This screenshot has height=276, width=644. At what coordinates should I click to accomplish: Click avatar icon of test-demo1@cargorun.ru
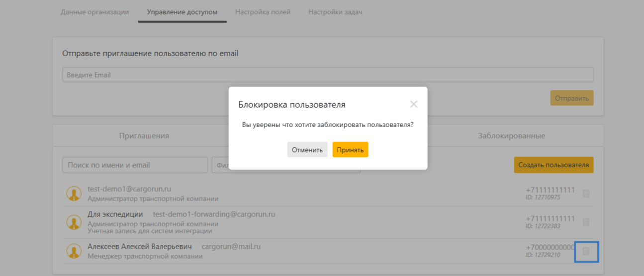pos(74,194)
